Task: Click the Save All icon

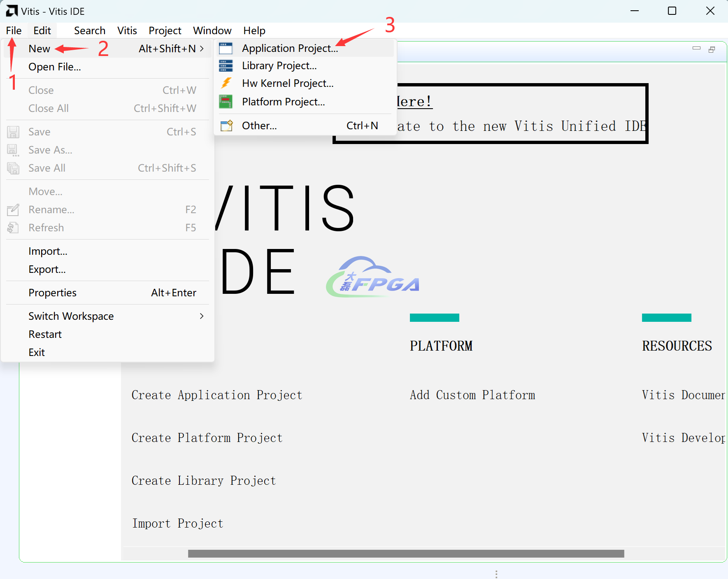Action: (13, 168)
